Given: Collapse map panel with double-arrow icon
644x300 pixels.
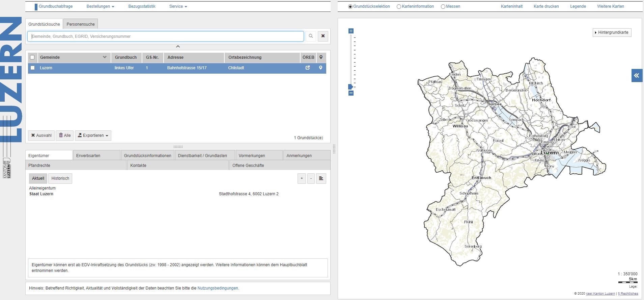Looking at the screenshot, I should 636,76.
